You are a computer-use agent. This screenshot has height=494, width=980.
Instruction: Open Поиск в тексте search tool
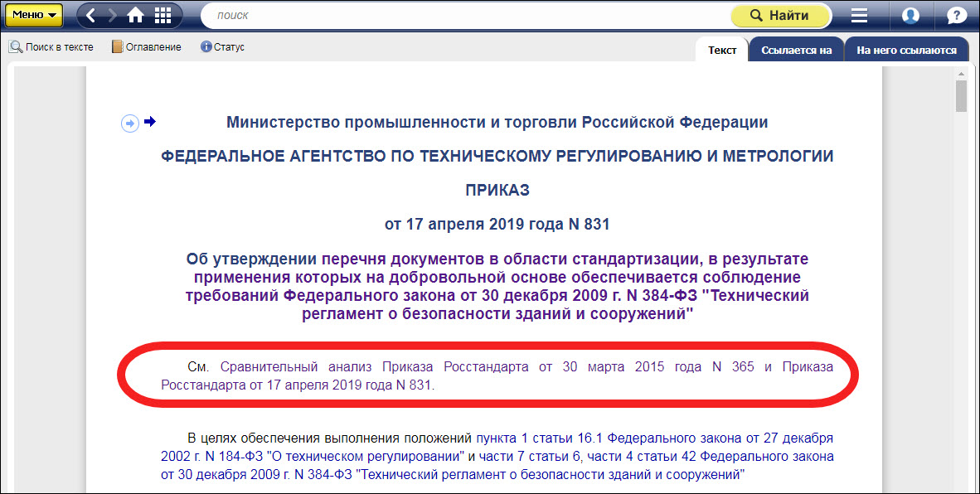[51, 47]
